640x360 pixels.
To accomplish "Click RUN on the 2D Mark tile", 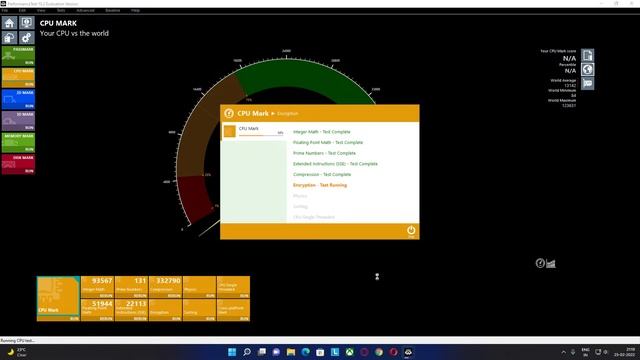I will [29, 106].
